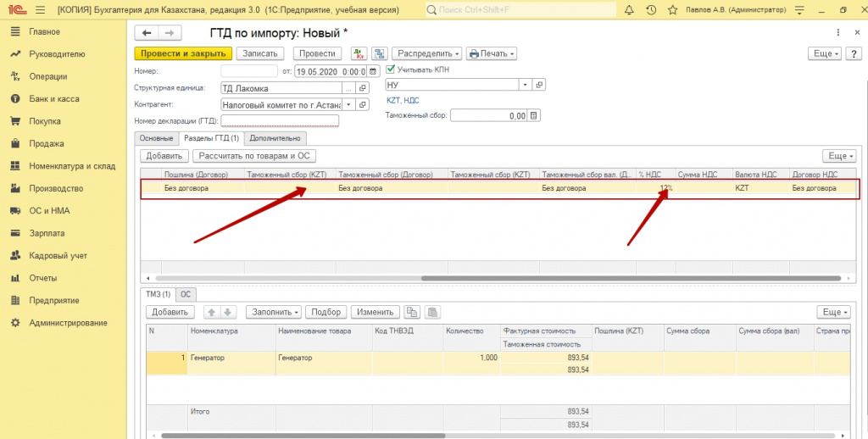Open service settings icon next to user name
The height and width of the screenshot is (439, 868).
799,10
